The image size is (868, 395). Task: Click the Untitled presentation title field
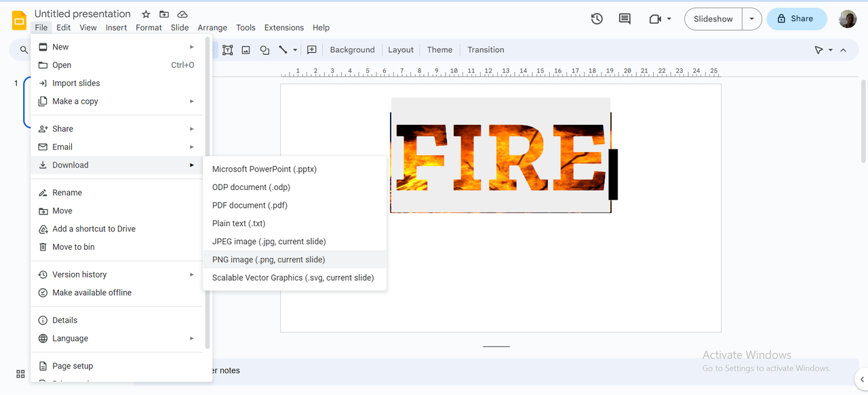pos(83,14)
